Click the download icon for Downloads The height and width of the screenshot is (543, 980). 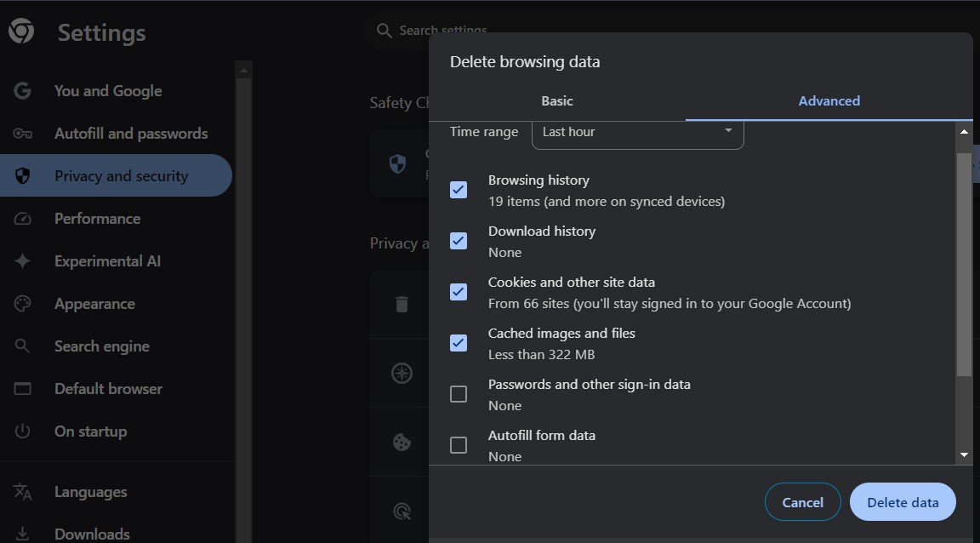(22, 534)
